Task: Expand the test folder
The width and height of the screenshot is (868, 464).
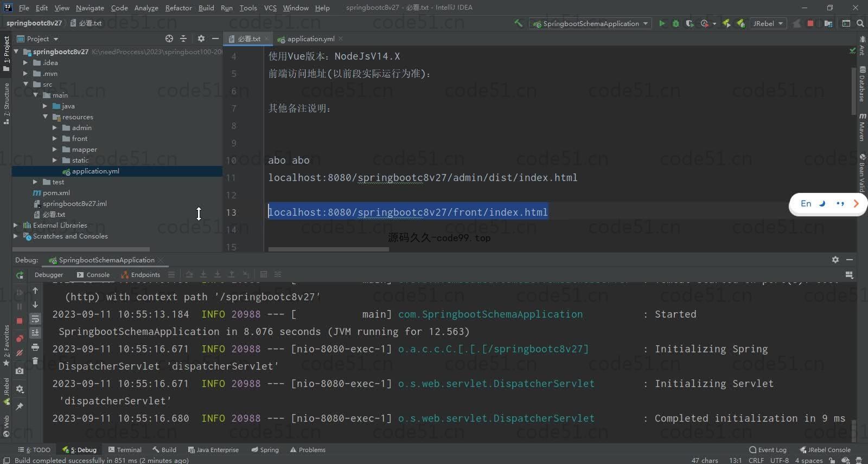Action: [x=35, y=182]
